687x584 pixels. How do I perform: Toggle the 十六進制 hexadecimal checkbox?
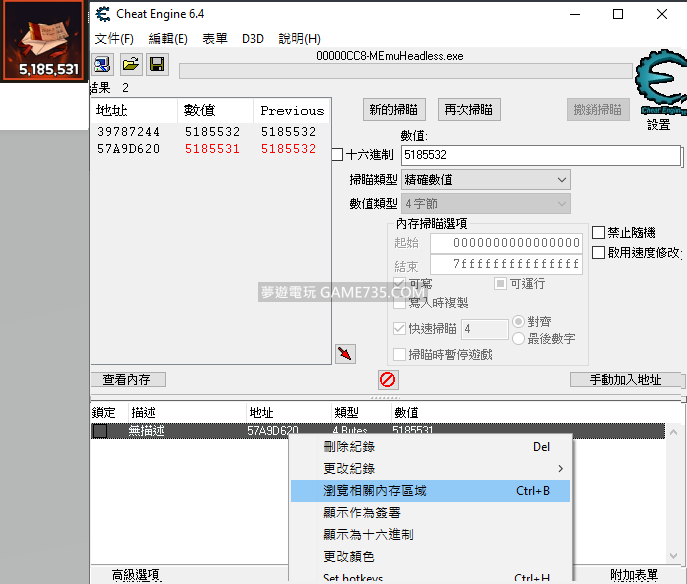337,155
